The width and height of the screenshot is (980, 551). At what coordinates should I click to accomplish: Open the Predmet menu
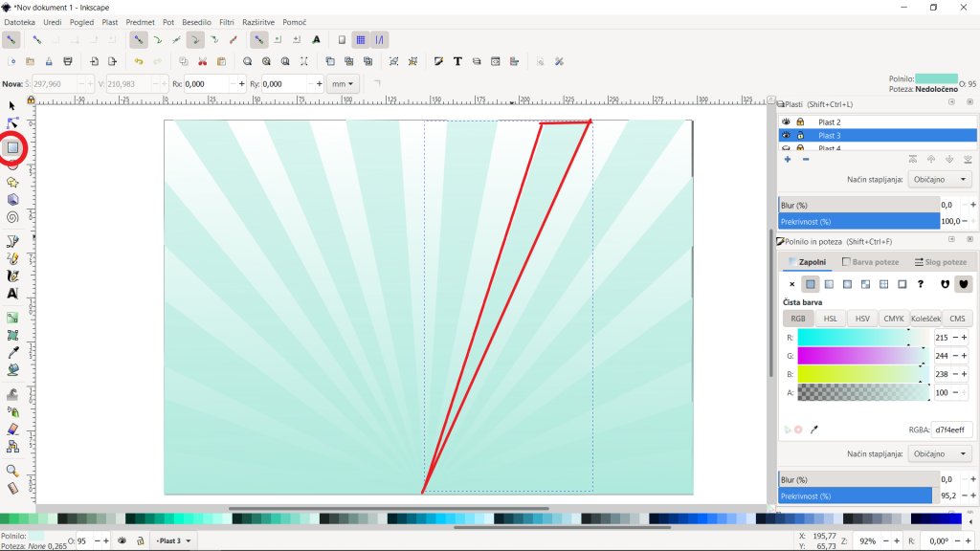[140, 22]
